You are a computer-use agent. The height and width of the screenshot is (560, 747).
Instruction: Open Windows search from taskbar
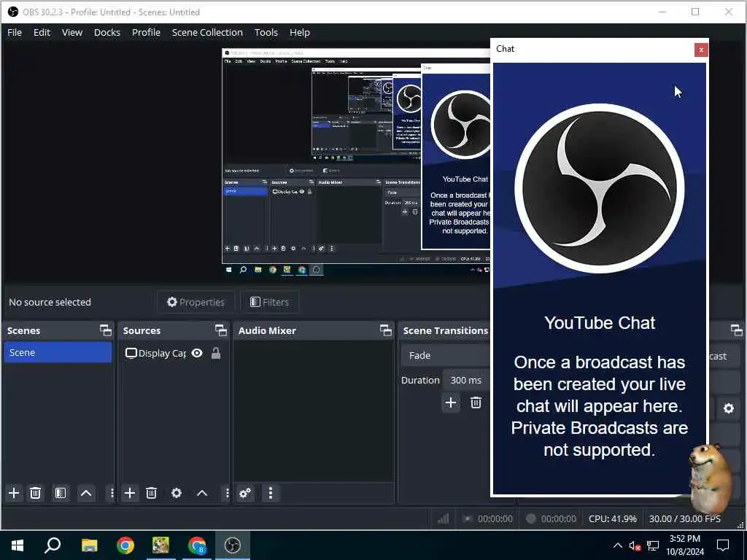click(53, 545)
